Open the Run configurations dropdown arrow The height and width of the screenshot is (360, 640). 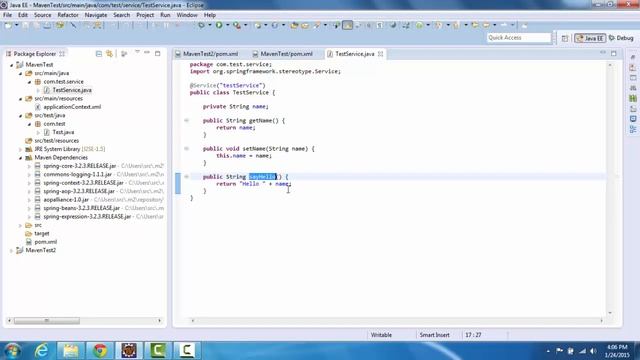pos(227,26)
